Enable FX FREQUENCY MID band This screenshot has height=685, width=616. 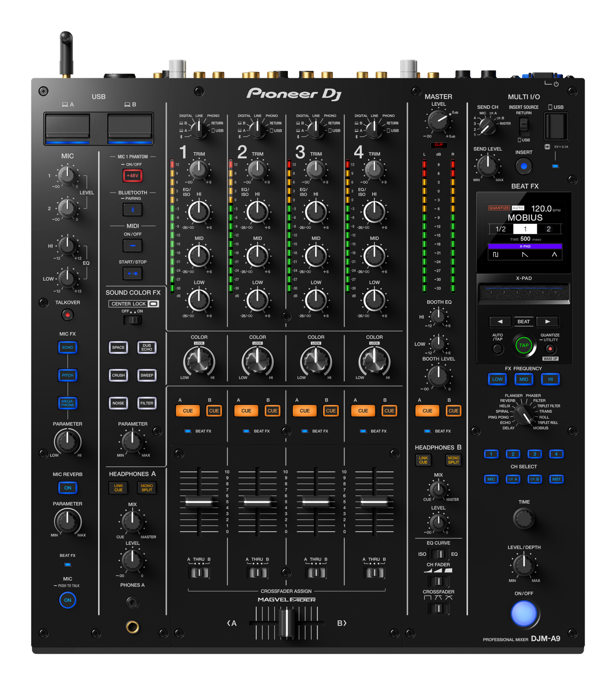pos(524,379)
